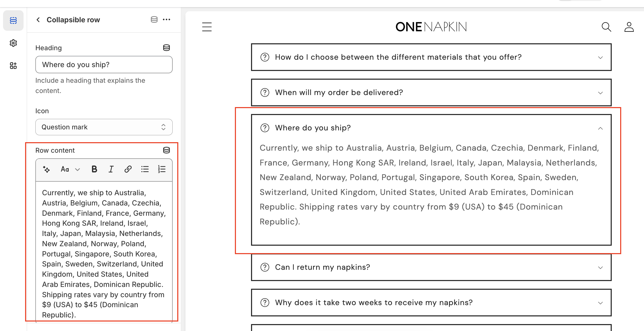Connect dynamic source for Heading field
Viewport: 644px width, 331px height.
[x=167, y=48]
